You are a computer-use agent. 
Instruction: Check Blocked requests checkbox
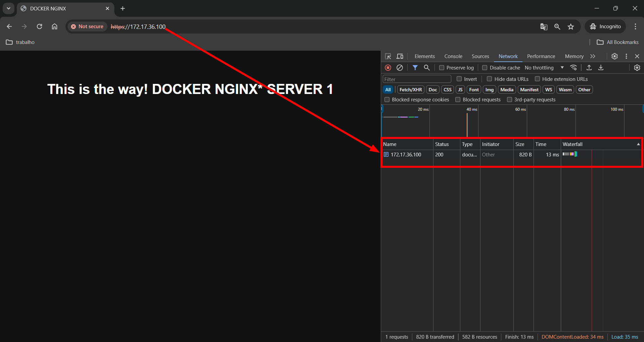click(x=458, y=100)
